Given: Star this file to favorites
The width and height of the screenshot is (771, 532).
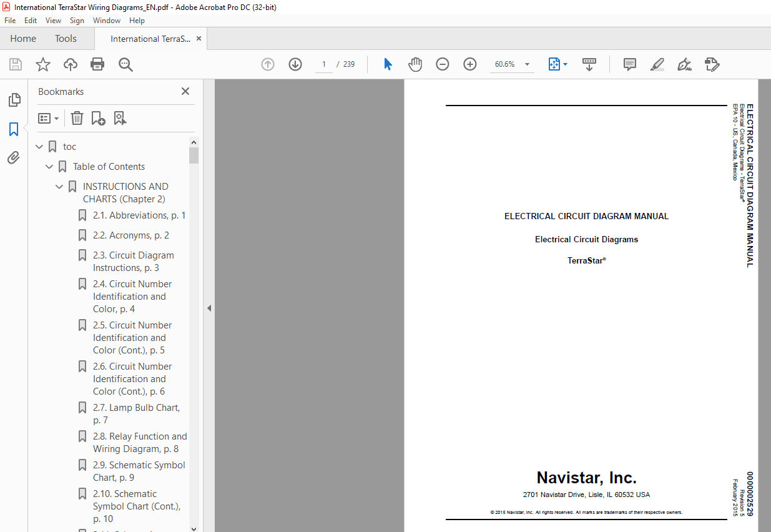Looking at the screenshot, I should (x=42, y=64).
